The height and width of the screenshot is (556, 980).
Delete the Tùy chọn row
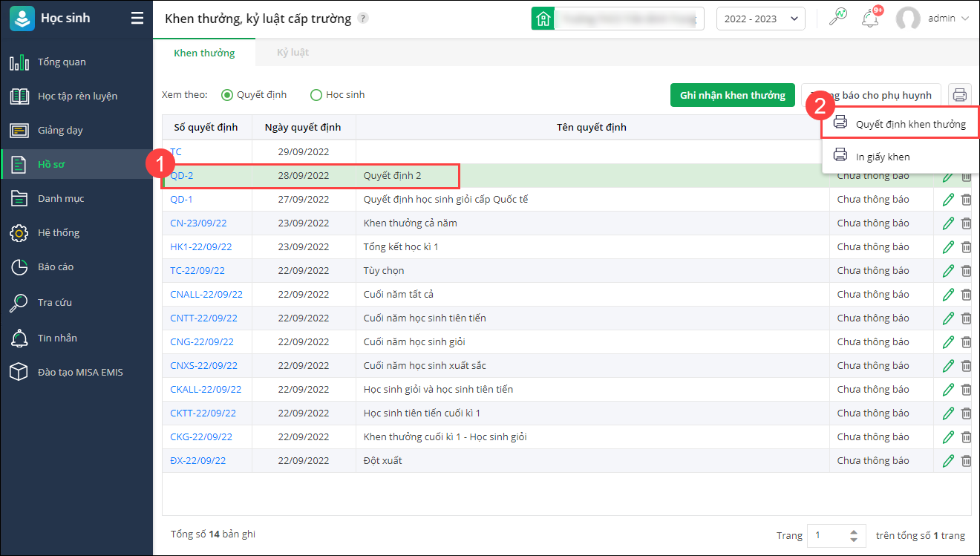pos(966,270)
